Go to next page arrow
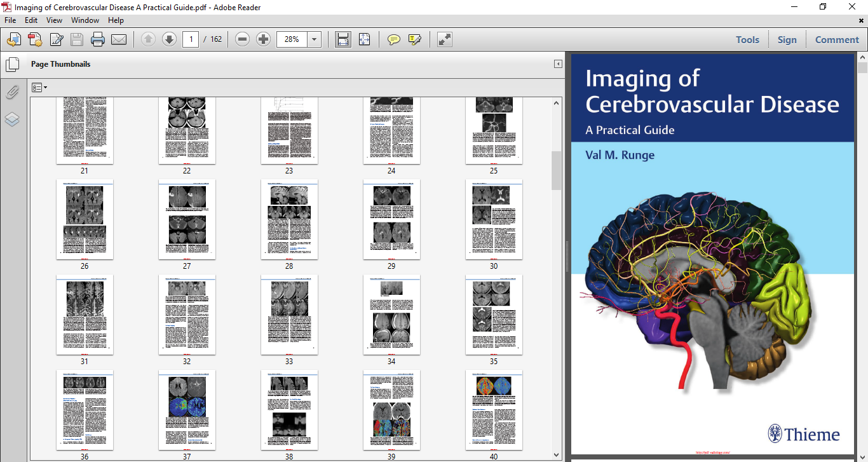The width and height of the screenshot is (868, 462). tap(169, 39)
